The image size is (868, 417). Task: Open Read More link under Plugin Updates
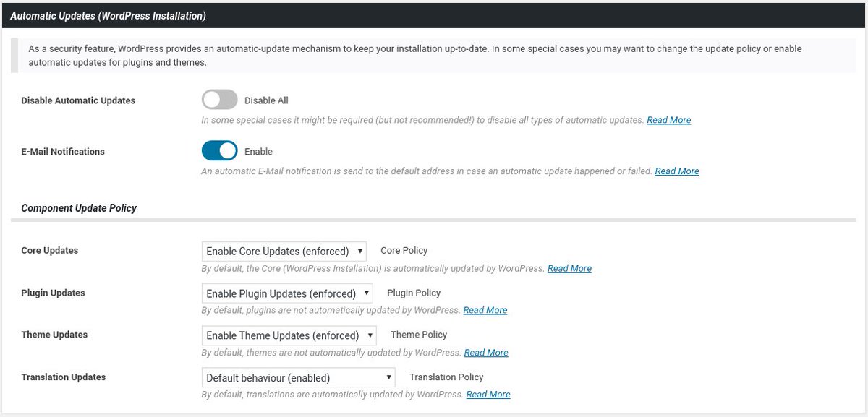click(485, 310)
